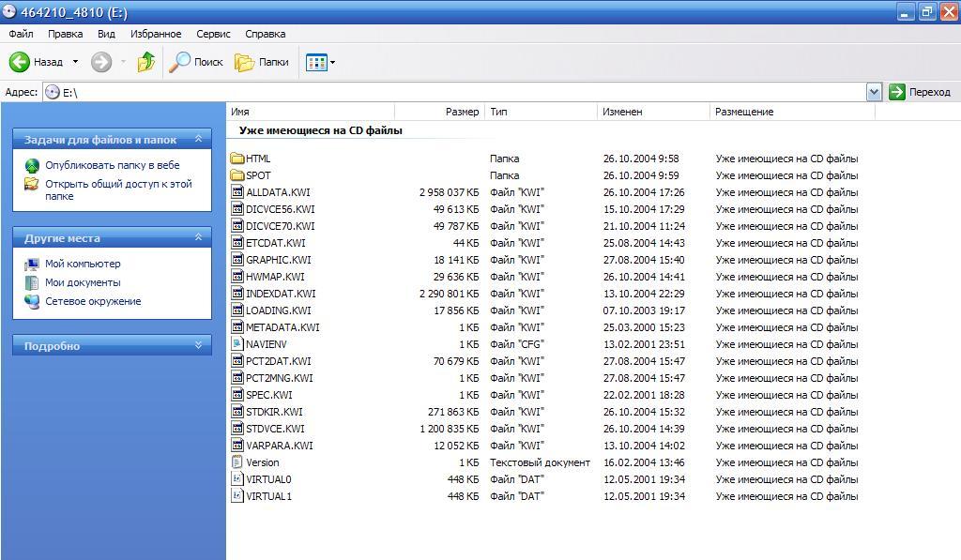The height and width of the screenshot is (560, 961).
Task: Select the NAVIENV config file icon
Action: pyautogui.click(x=236, y=344)
